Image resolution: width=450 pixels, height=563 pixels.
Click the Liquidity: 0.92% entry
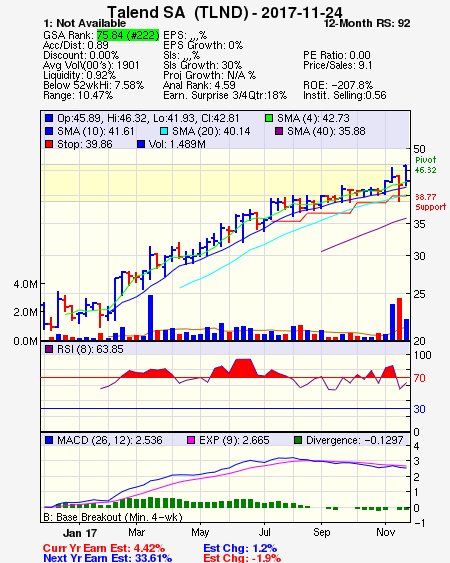coord(79,75)
